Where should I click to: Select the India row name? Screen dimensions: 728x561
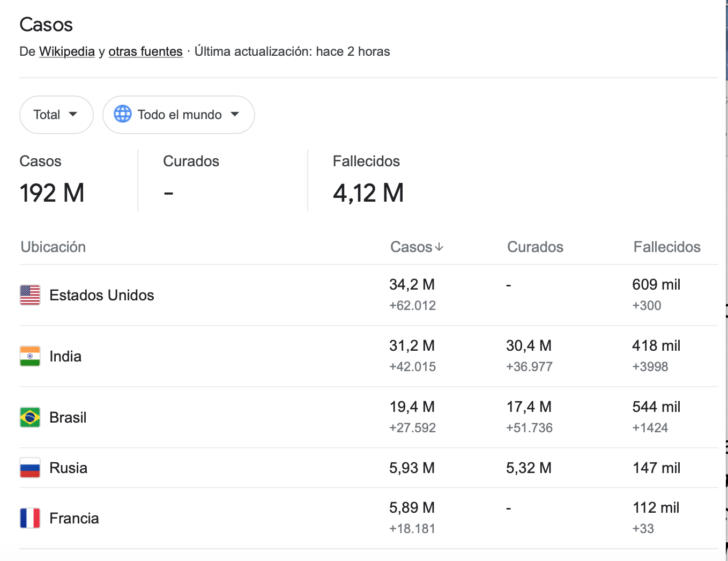click(65, 356)
